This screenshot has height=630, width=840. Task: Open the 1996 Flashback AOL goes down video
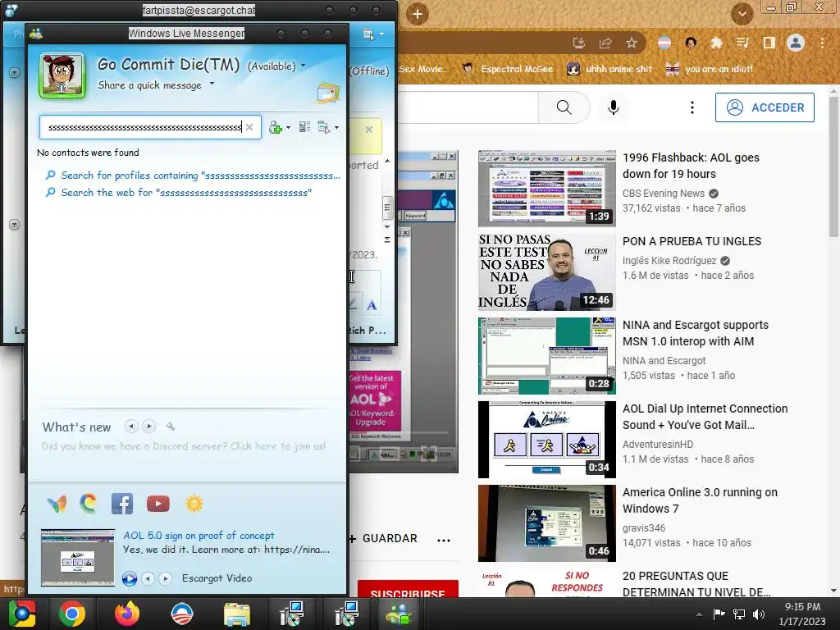pos(691,166)
